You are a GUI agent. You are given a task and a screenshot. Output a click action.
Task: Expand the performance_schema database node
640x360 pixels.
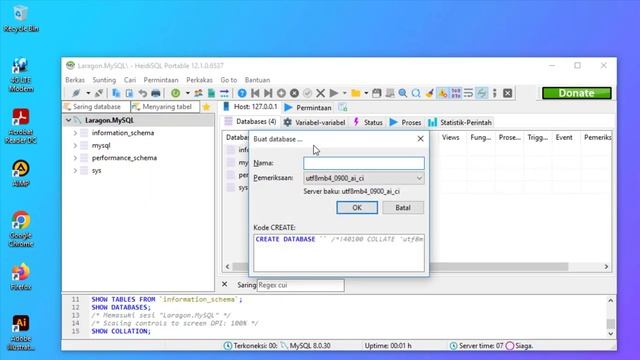(75, 158)
